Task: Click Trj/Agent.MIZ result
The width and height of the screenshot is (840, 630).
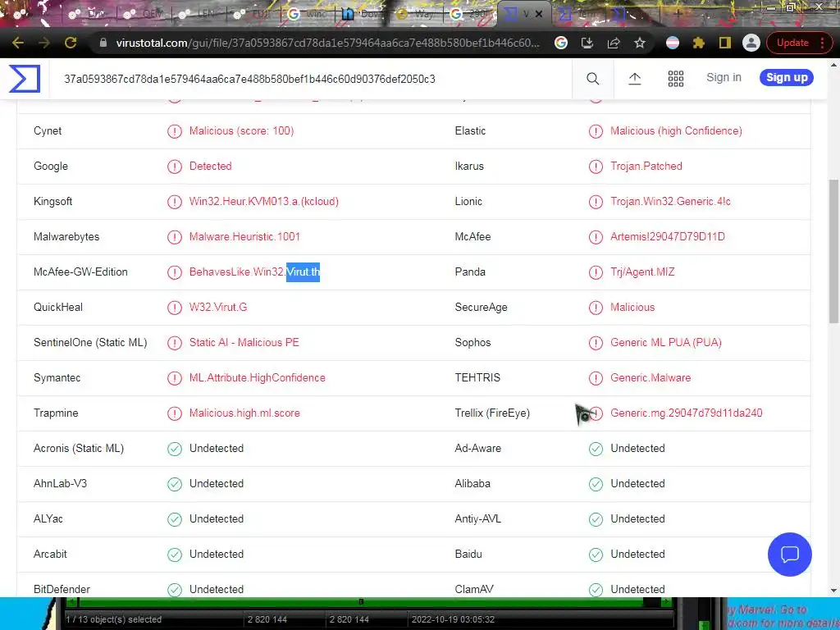Action: click(x=642, y=272)
